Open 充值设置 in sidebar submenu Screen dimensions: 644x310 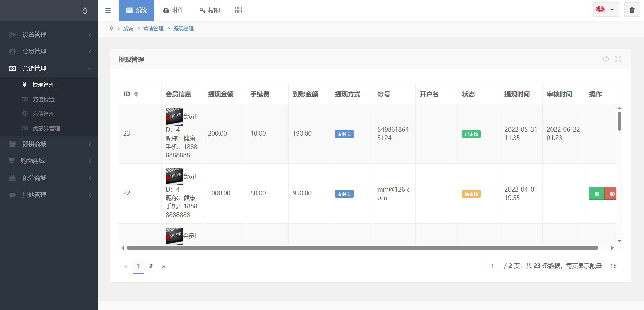point(43,99)
